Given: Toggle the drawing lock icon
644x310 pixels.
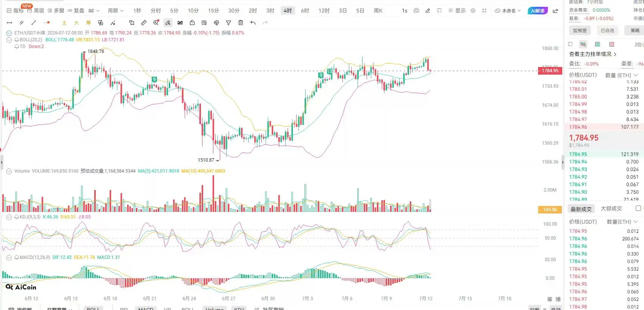Looking at the screenshot, I should pos(192,23).
